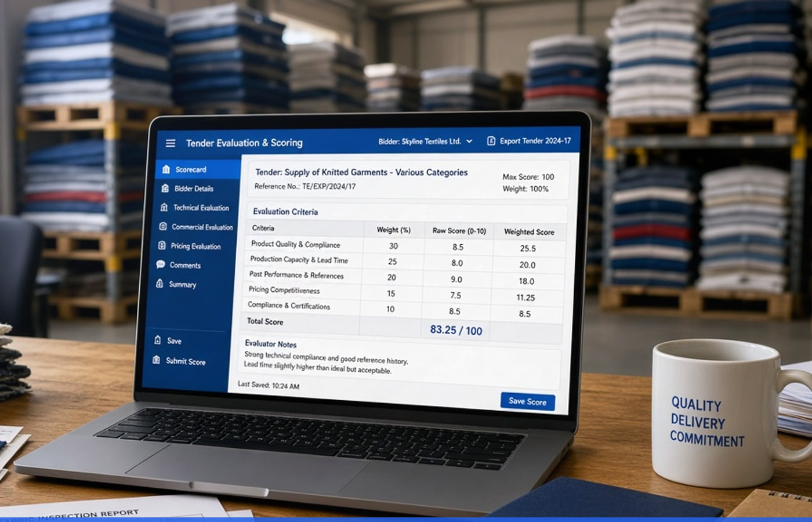Image resolution: width=812 pixels, height=522 pixels.
Task: Click Export Tender 2024-17 link
Action: pyautogui.click(x=535, y=141)
